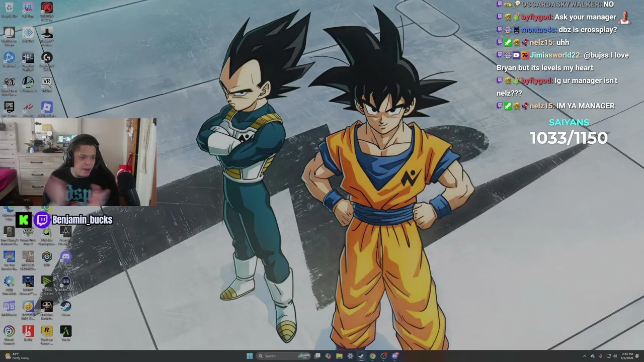Click the webcam feed thumbnail
Image resolution: width=644 pixels, height=362 pixels.
[78, 162]
